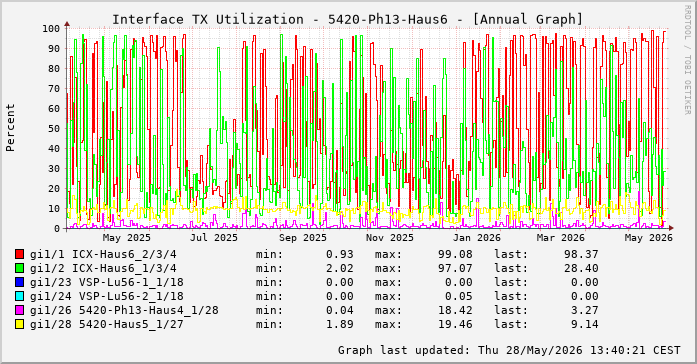
Task: Select legend label gi1/23 VSP-Lu56-1_1/18
Action: 107,283
